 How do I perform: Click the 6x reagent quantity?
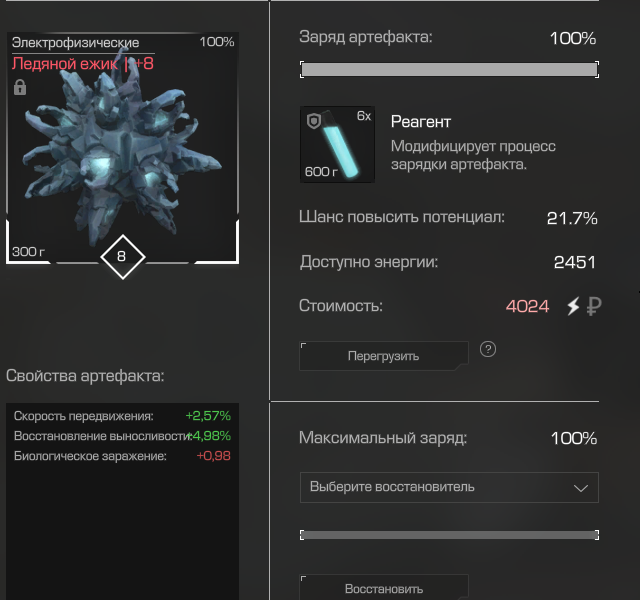click(364, 116)
